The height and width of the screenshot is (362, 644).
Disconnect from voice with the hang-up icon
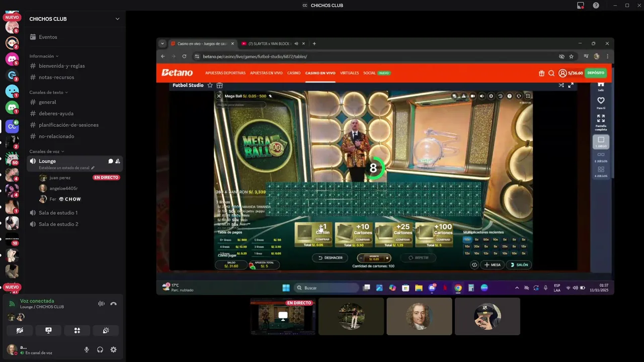click(114, 304)
